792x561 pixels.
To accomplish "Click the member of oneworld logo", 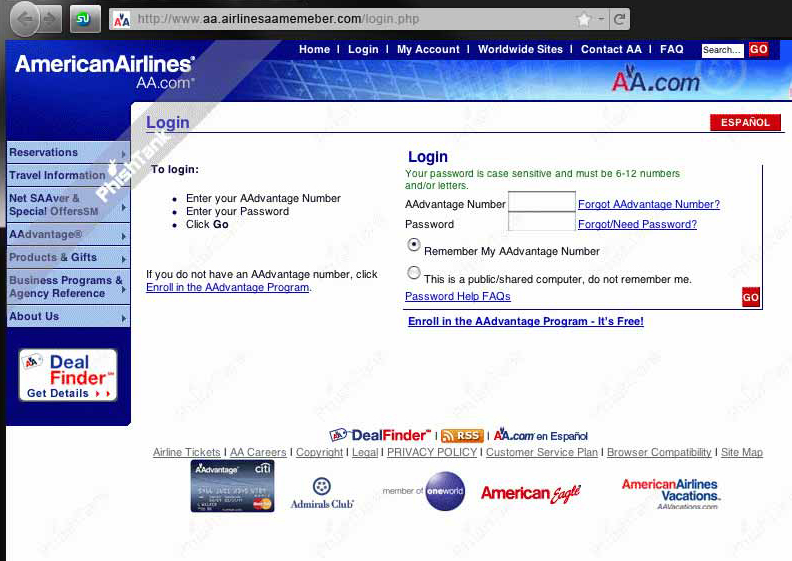I will [423, 491].
